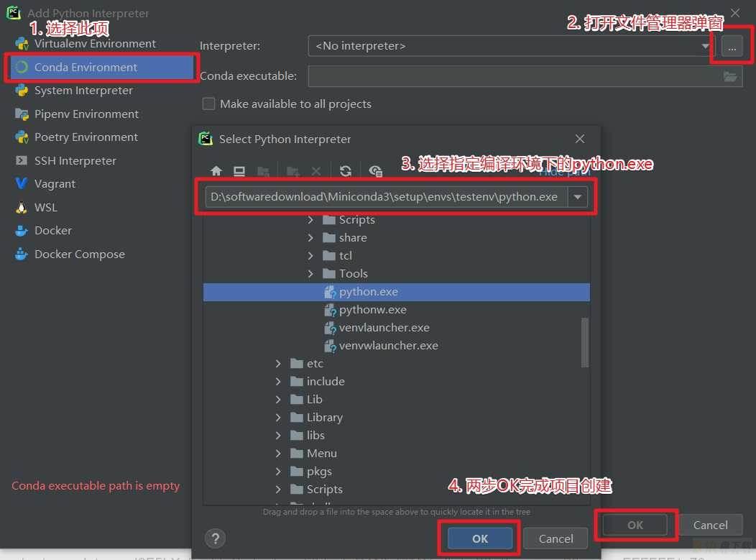This screenshot has height=560, width=756.
Task: Select Docker Compose interpreter type
Action: [x=80, y=254]
